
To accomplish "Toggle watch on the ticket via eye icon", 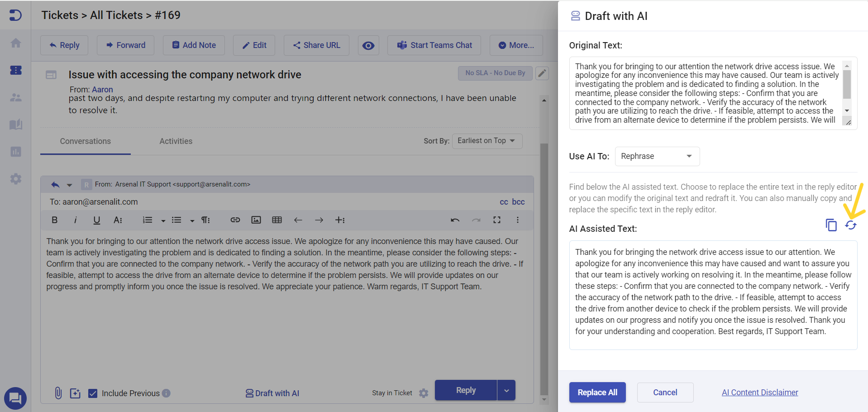I will 368,45.
